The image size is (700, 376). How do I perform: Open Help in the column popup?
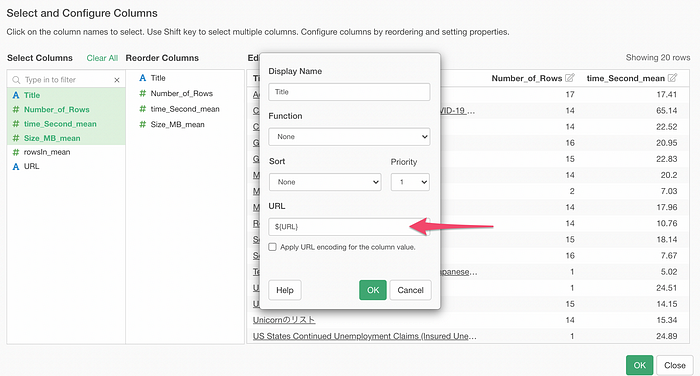point(285,290)
